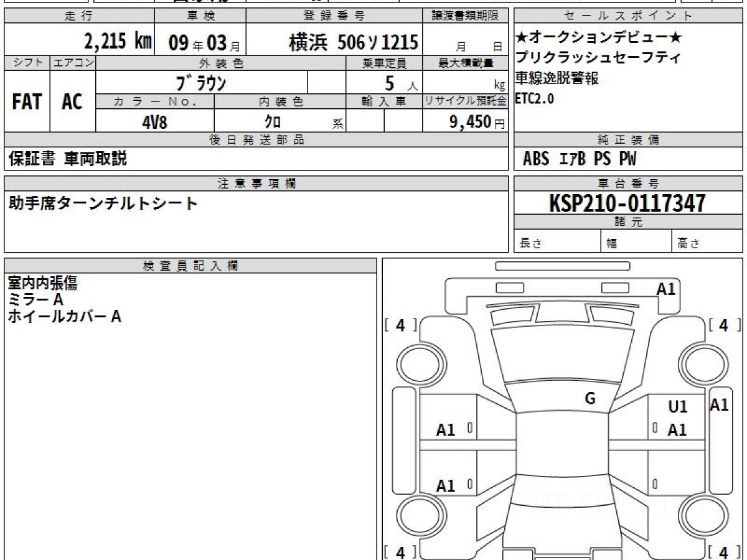
Task: Select inspector note "ミラー A"
Action: [36, 300]
